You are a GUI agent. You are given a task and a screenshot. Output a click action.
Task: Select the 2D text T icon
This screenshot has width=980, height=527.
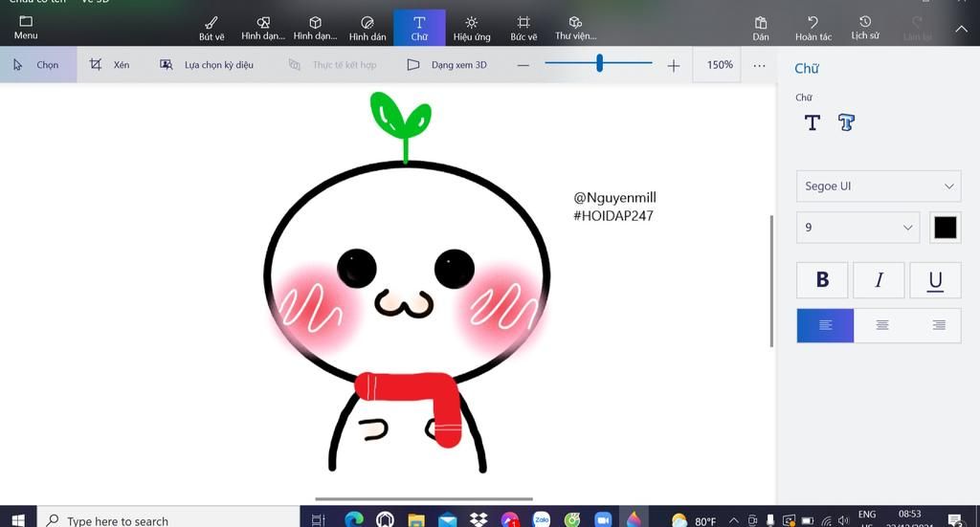pyautogui.click(x=812, y=122)
